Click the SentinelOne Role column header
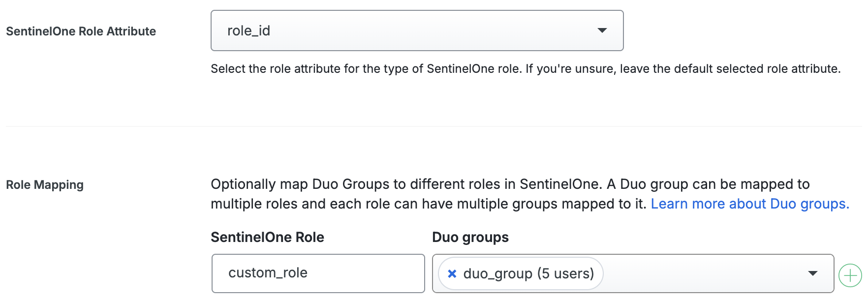 [267, 237]
